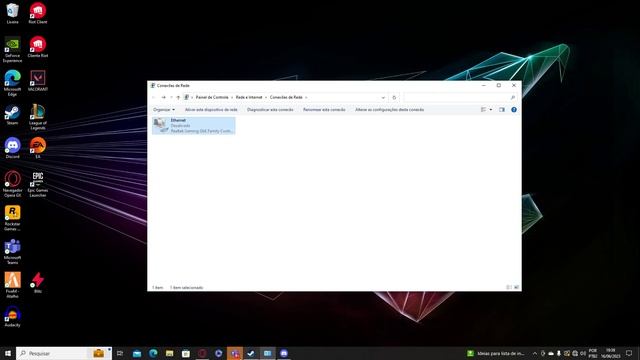Viewport: 640px width, 360px height.
Task: Open Microsoft Store from the taskbar
Action: click(186, 353)
